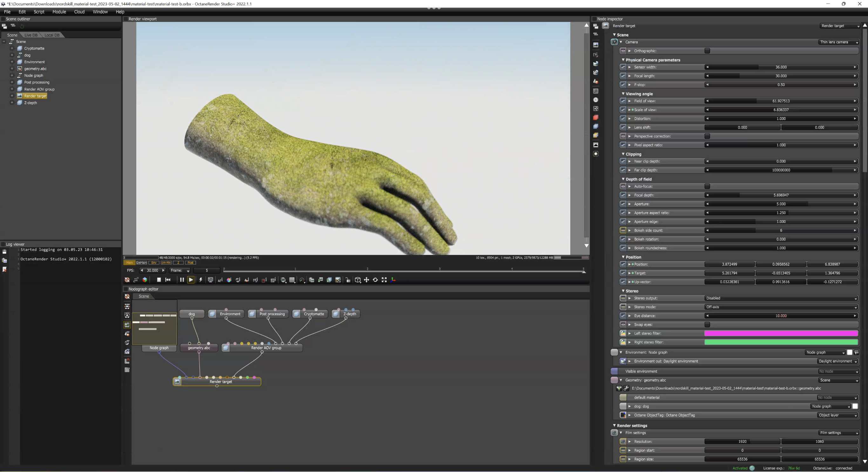Viewport: 868px width, 472px height.
Task: Click the rotate gizmo icon
Action: click(x=375, y=280)
